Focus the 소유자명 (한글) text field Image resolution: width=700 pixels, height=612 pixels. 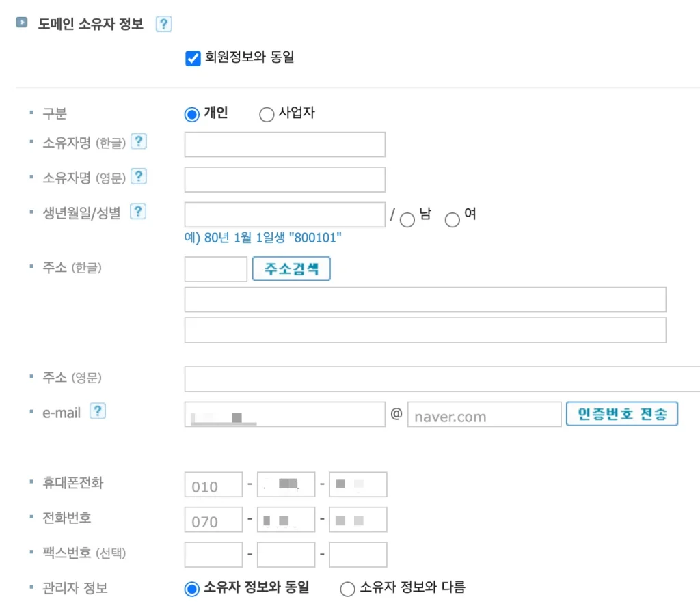click(x=284, y=145)
